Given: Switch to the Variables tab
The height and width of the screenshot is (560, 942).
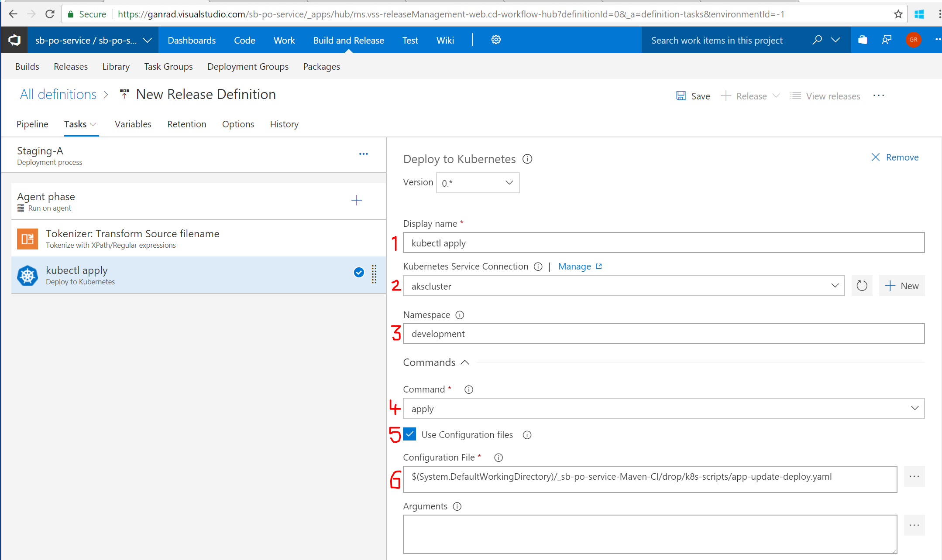Looking at the screenshot, I should point(133,124).
